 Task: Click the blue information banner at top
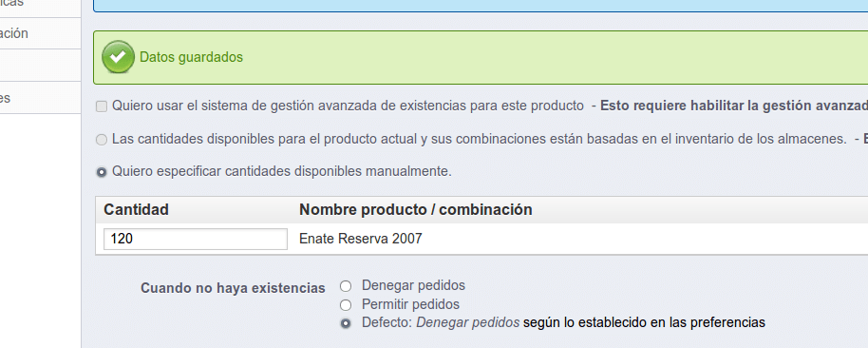(x=481, y=6)
